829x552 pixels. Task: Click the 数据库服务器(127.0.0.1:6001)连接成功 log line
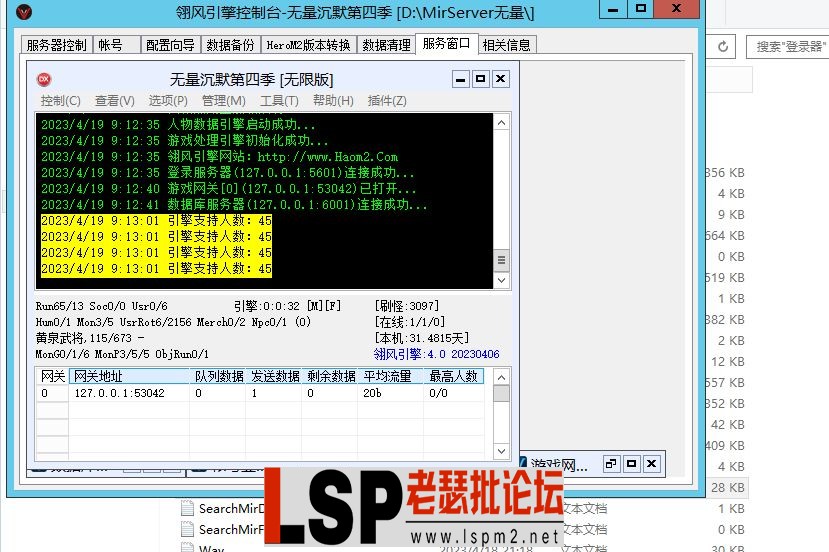tap(234, 205)
